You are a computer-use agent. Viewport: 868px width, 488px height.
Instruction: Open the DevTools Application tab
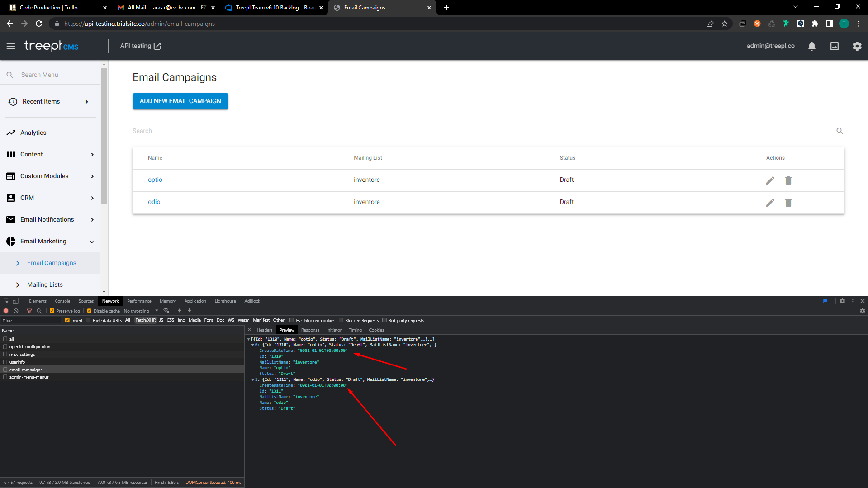point(195,301)
